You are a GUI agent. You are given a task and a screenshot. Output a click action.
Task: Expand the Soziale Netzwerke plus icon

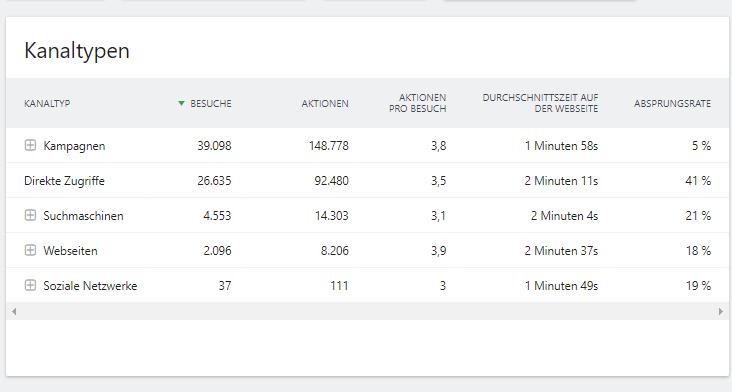click(x=30, y=286)
